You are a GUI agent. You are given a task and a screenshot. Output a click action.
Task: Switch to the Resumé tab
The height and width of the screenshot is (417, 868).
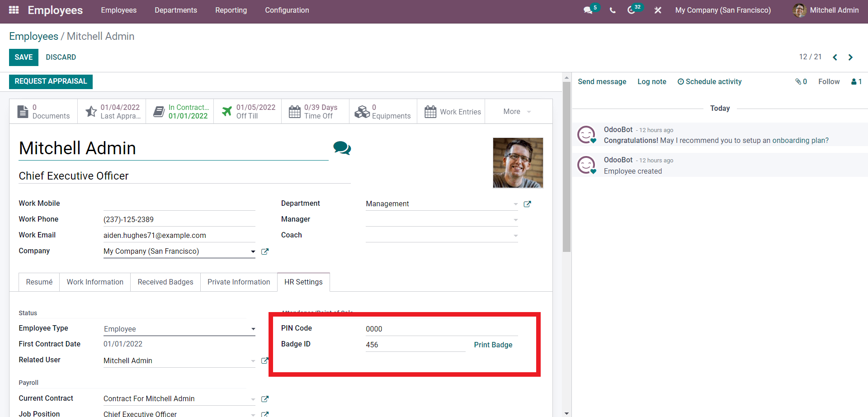[x=39, y=282]
